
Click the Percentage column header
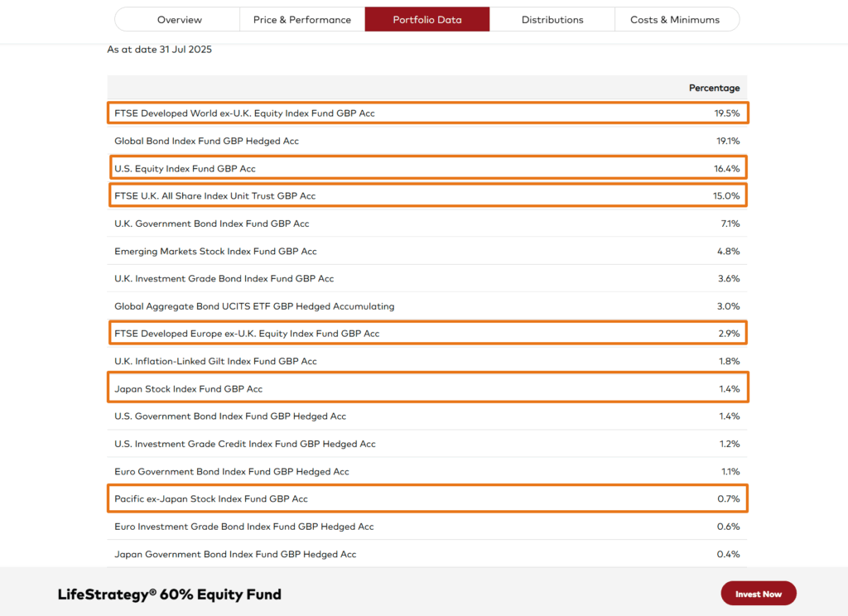pos(714,88)
